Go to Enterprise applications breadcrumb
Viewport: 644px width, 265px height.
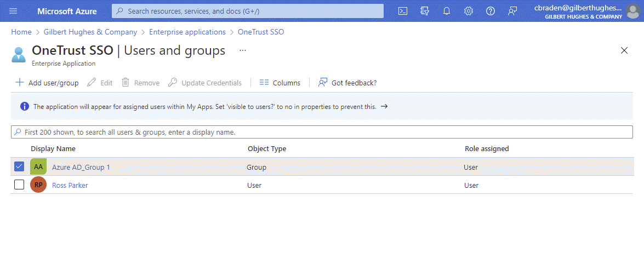coord(187,32)
